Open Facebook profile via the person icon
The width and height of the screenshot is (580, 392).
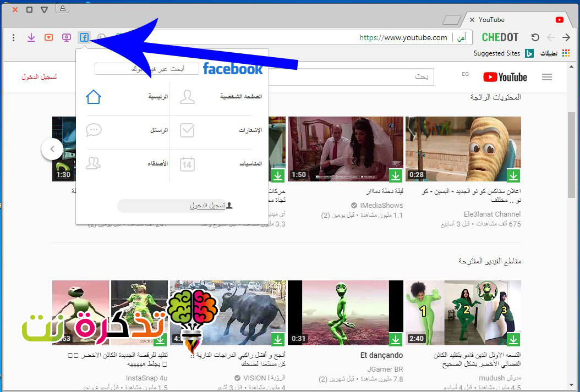click(x=187, y=97)
